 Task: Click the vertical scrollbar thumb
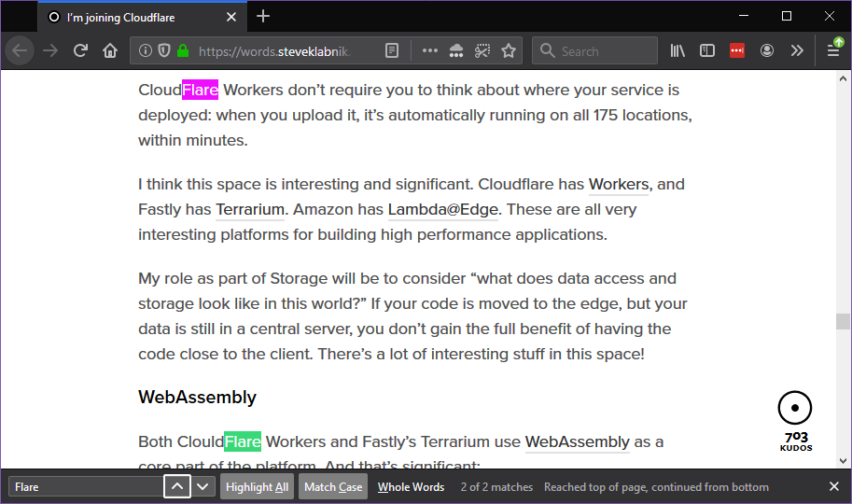tap(843, 321)
